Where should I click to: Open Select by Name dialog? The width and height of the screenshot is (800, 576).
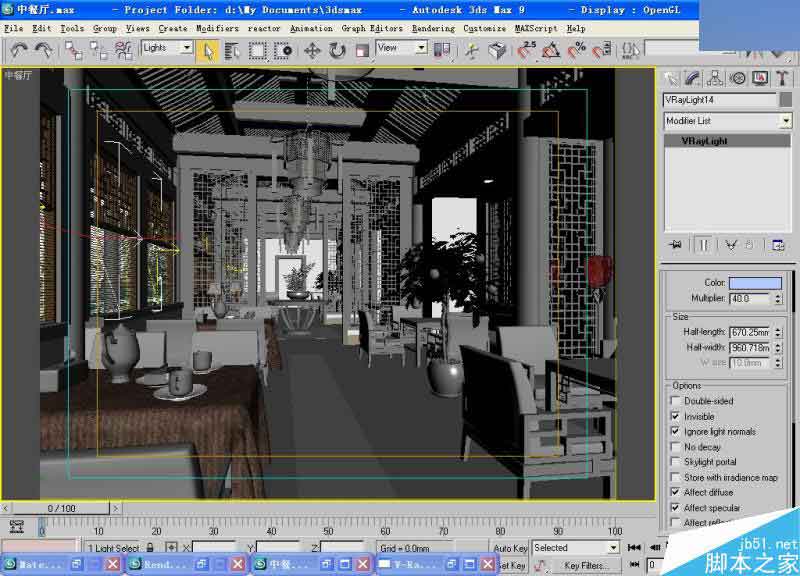(232, 49)
